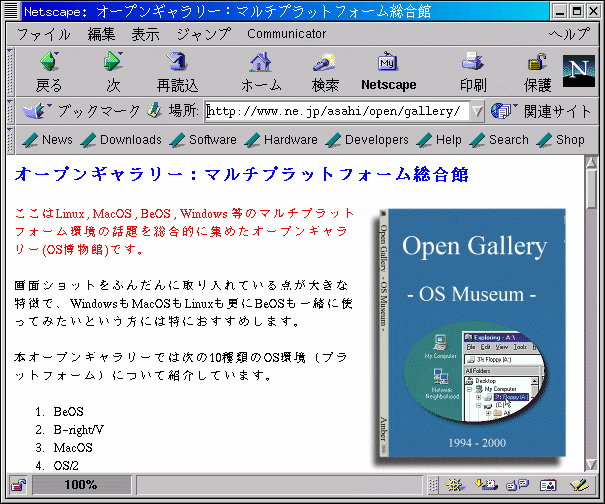Click the Reload (再読込) icon
605x504 pixels.
click(x=177, y=62)
